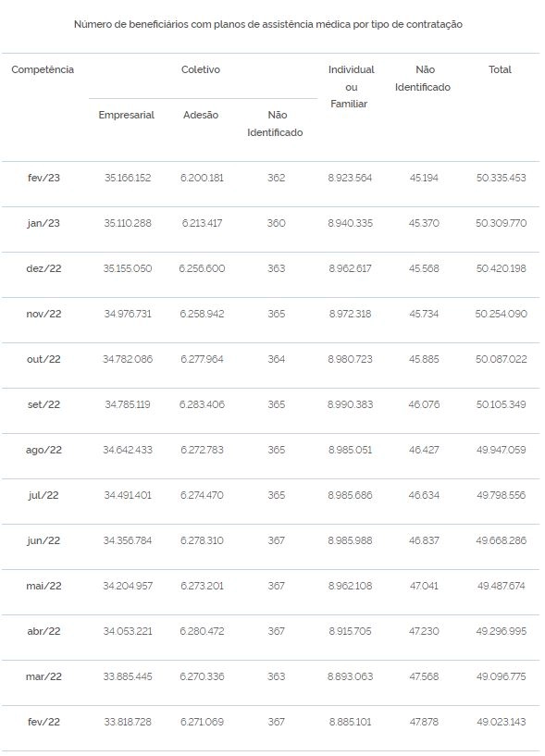Select the fev/23 row label
The image size is (545, 756).
coord(43,178)
